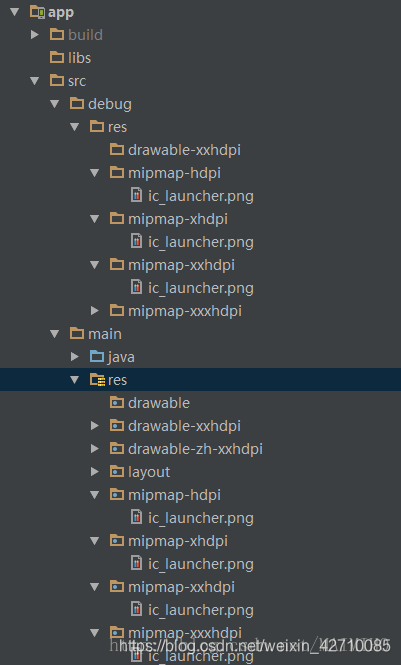The width and height of the screenshot is (401, 665).
Task: Collapse the src folder arrow
Action: click(35, 81)
